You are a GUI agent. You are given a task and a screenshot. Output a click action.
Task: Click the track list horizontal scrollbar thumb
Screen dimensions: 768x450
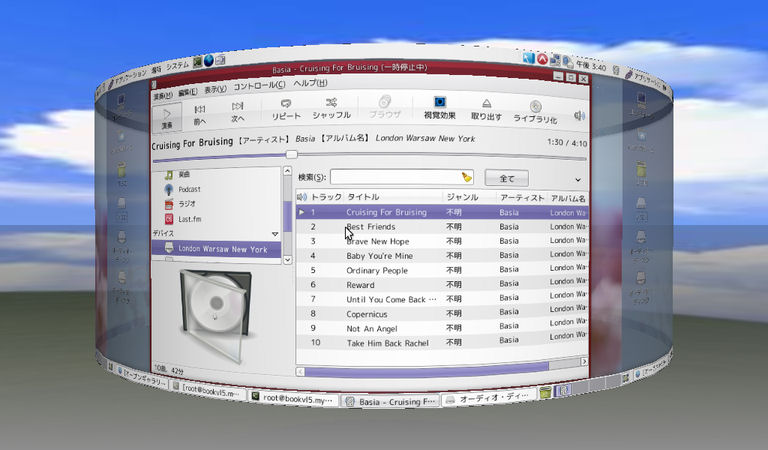click(426, 368)
